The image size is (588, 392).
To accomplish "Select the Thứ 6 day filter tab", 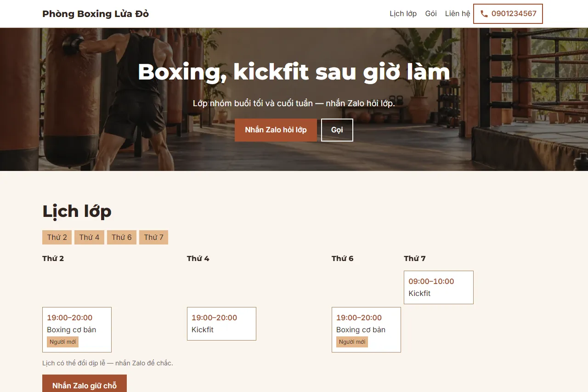I will tap(122, 237).
